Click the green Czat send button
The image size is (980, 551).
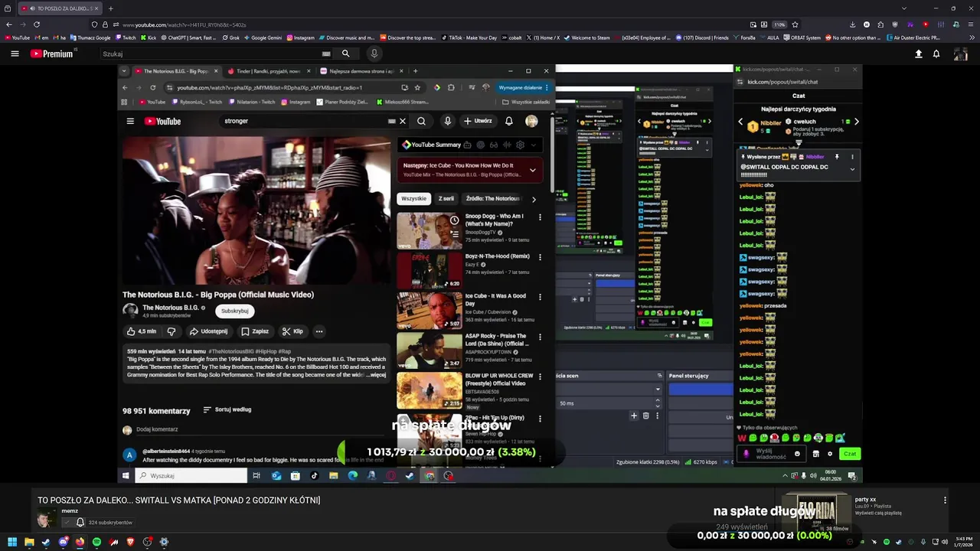(850, 454)
